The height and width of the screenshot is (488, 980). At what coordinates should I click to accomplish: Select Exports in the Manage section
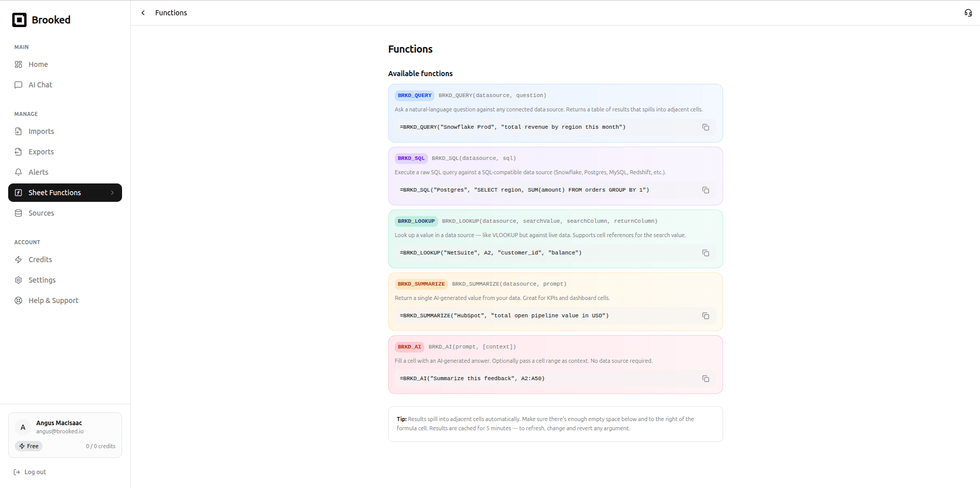point(65,152)
